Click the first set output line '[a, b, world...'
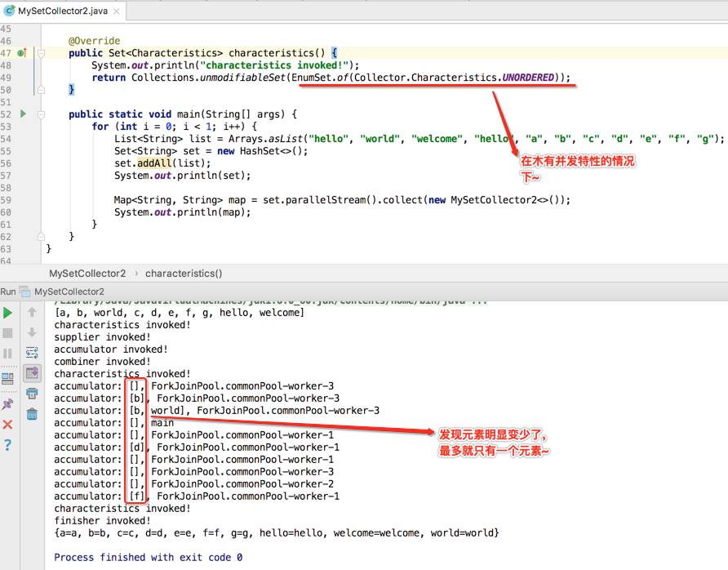 click(x=180, y=313)
